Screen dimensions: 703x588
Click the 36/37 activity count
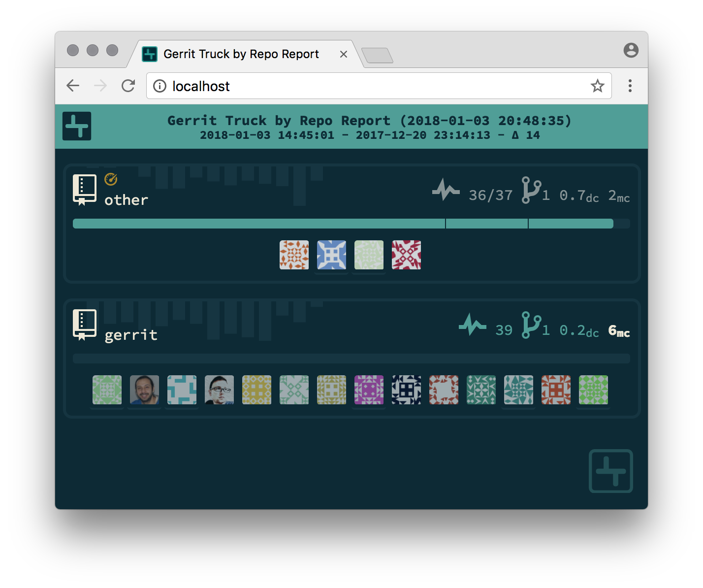(x=491, y=196)
